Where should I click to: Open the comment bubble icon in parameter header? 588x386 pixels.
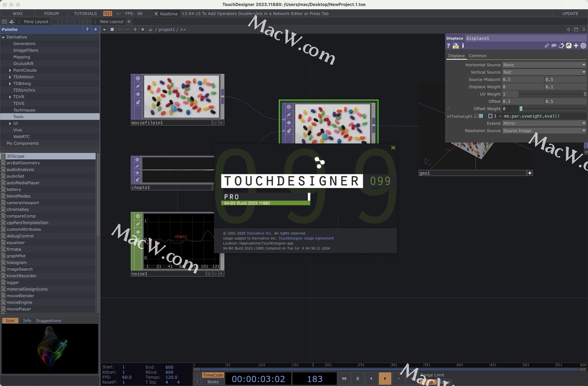[x=554, y=46]
